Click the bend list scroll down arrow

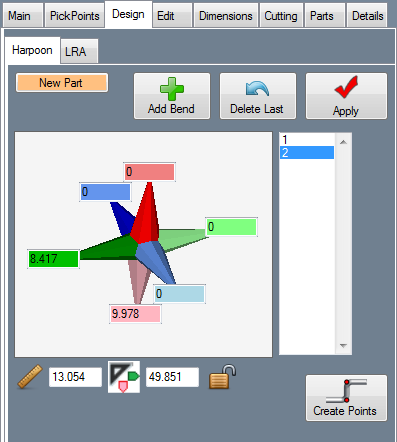point(343,346)
